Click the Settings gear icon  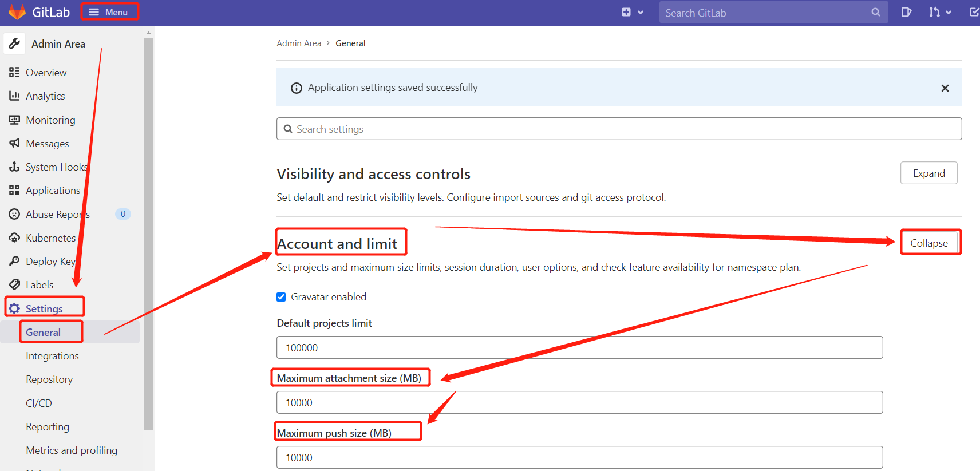[x=14, y=308]
